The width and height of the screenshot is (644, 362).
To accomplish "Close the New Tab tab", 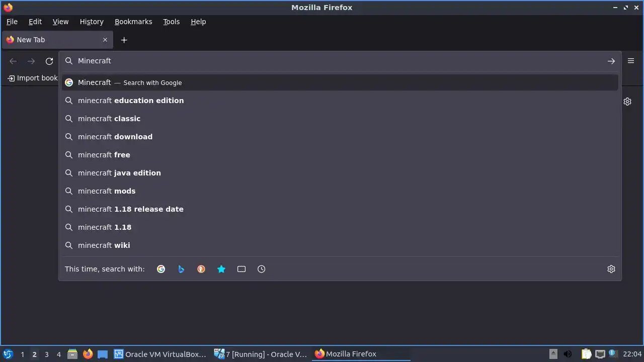I will coord(105,40).
